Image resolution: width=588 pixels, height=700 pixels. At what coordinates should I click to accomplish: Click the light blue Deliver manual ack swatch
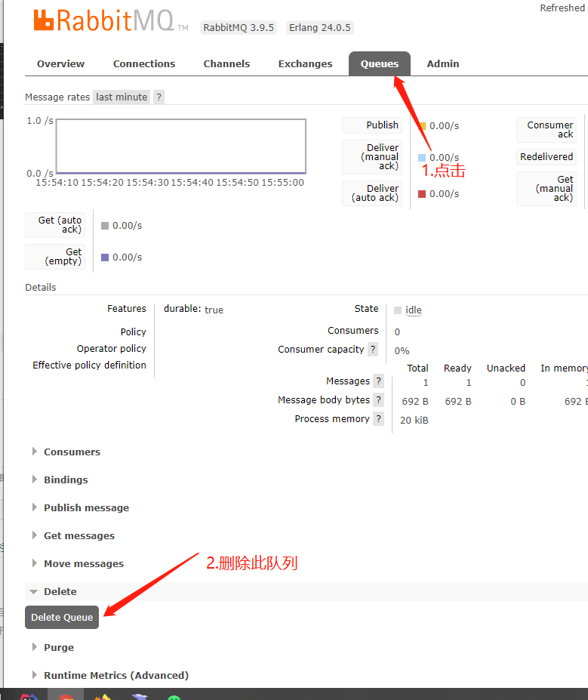click(x=422, y=158)
